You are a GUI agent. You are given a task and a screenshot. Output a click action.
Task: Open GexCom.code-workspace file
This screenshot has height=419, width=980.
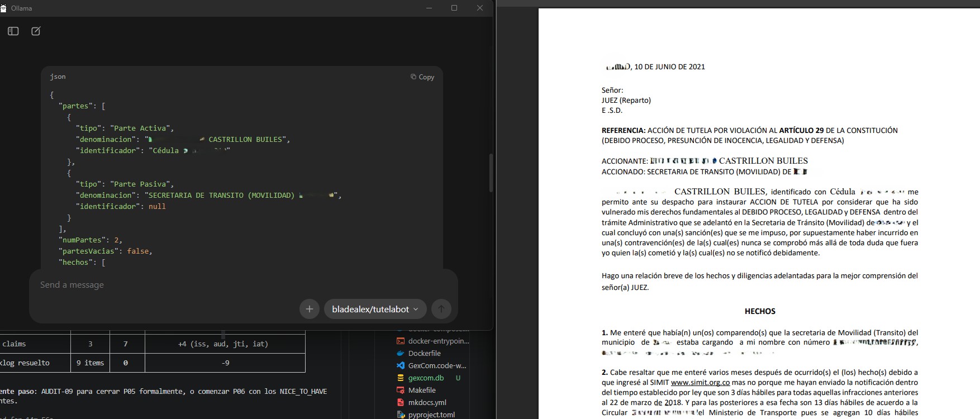tap(437, 365)
